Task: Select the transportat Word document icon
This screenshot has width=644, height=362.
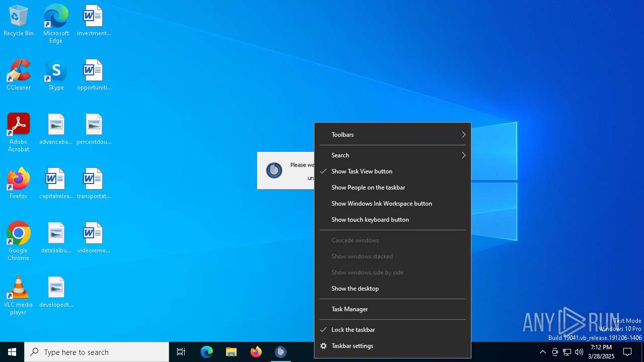Action: coord(94,184)
